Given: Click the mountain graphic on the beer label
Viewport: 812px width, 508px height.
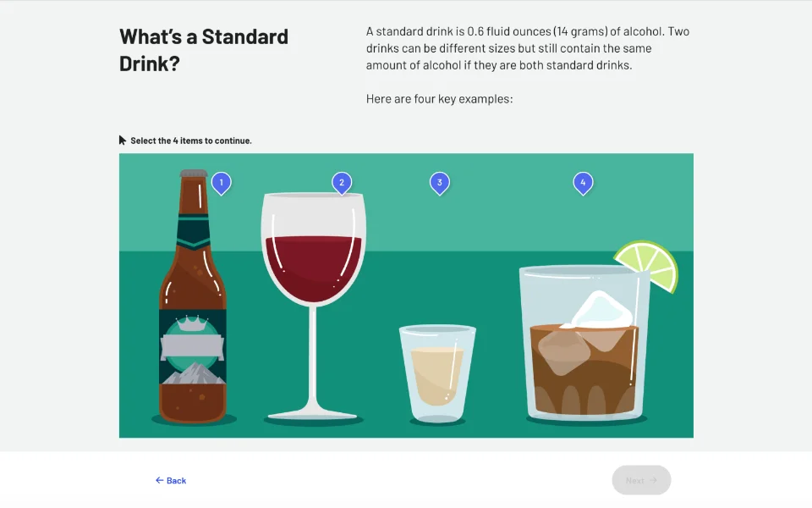Looking at the screenshot, I should 192,373.
